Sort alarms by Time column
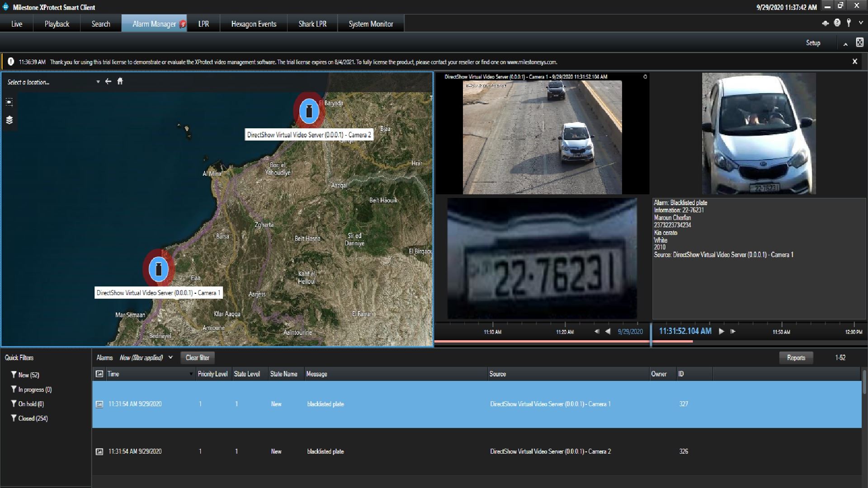Screen dimensions: 868x488 pos(151,374)
